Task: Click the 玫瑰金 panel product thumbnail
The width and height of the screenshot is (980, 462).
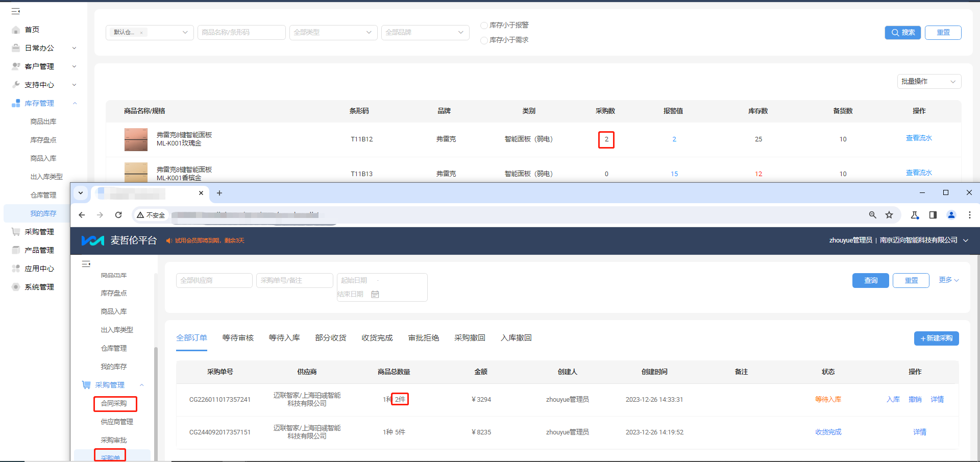Action: click(x=136, y=139)
